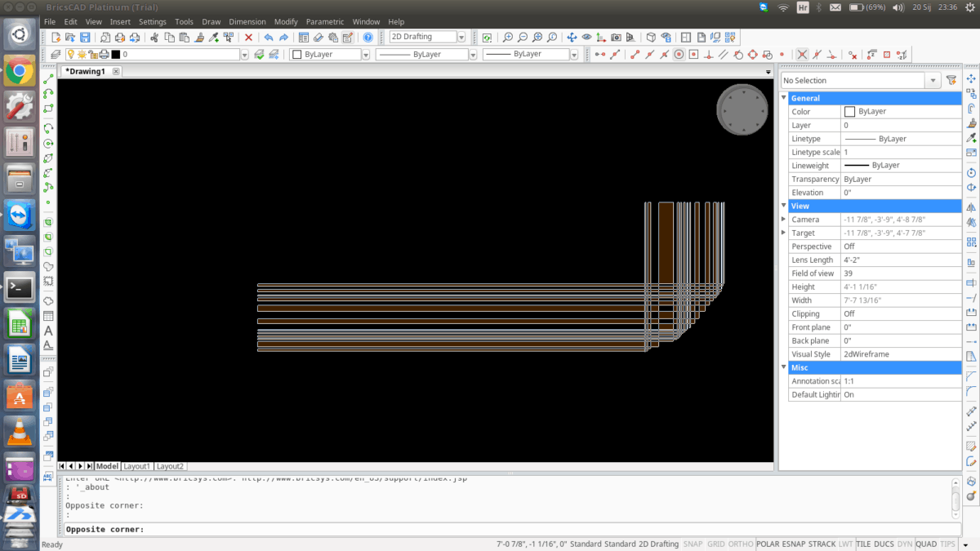Collapse the Misc properties section

pyautogui.click(x=784, y=367)
